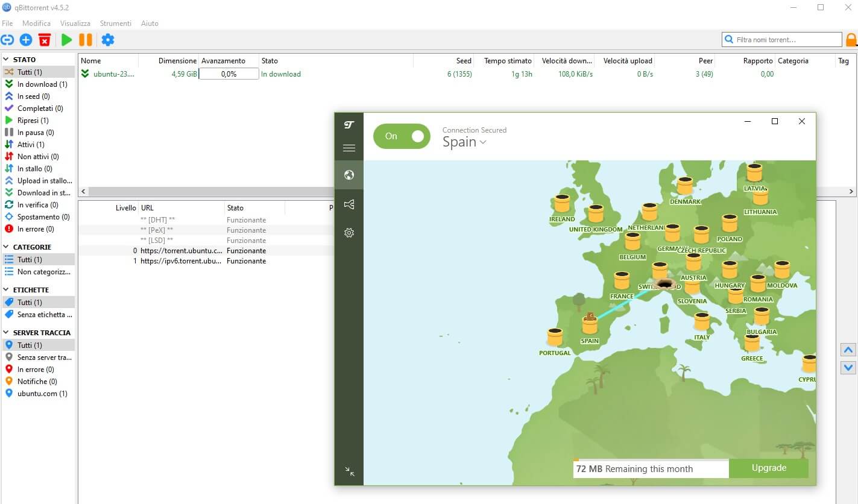858x504 pixels.
Task: Open TunnelBear hamburger menu
Action: [x=349, y=148]
